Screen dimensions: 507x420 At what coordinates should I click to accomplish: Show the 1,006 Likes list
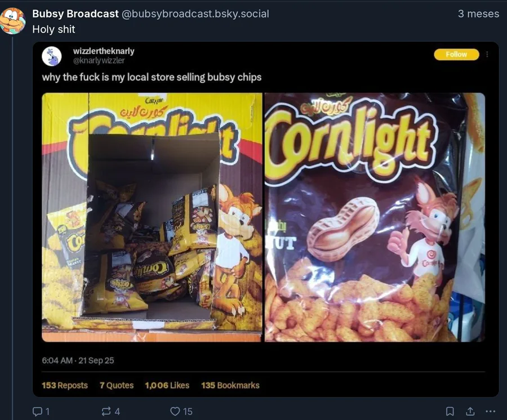(x=167, y=385)
